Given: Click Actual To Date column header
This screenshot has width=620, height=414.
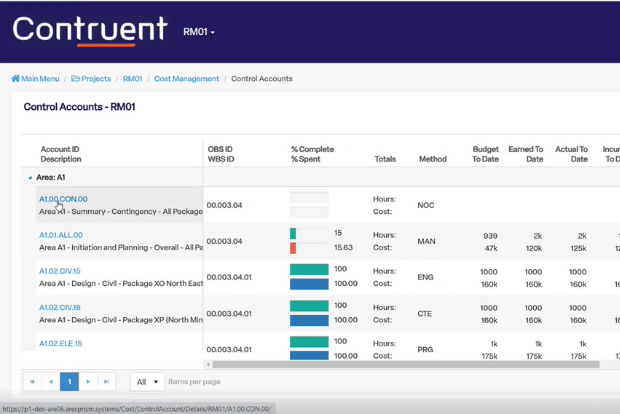Looking at the screenshot, I should pyautogui.click(x=571, y=154).
